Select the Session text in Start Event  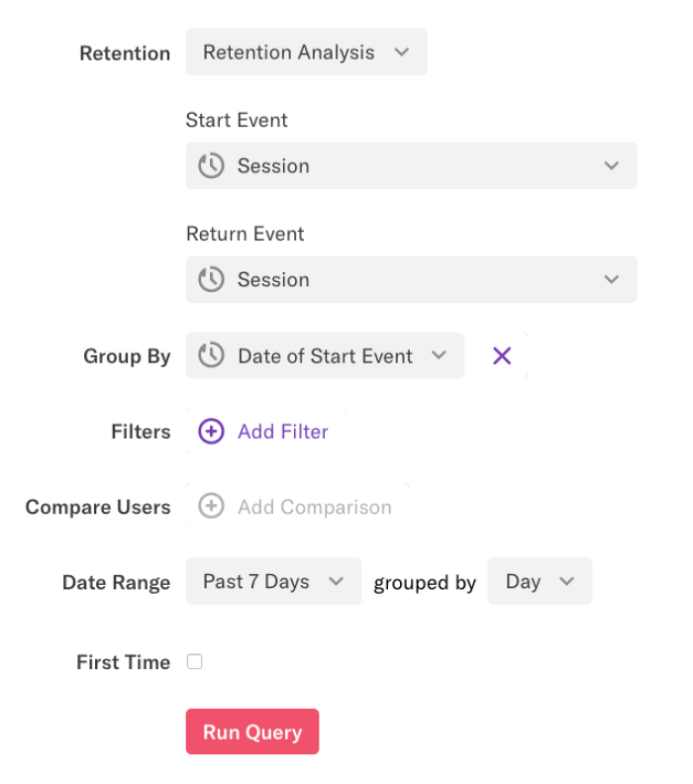tap(273, 166)
